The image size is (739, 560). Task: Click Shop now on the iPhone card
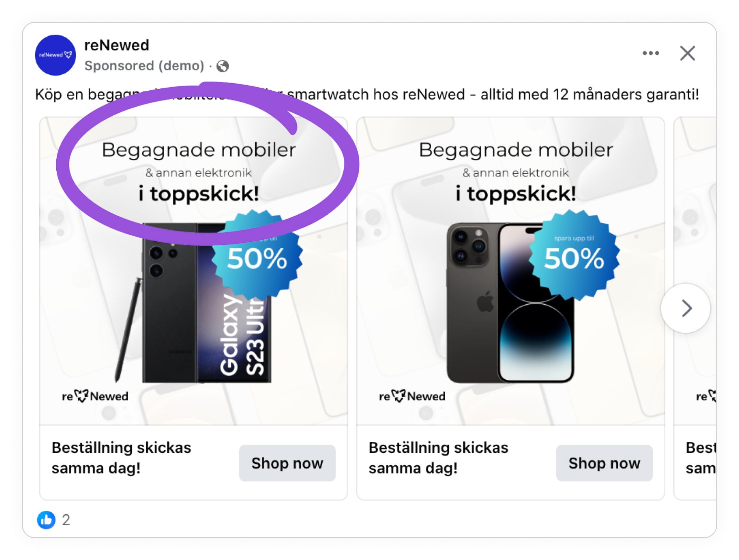604,463
